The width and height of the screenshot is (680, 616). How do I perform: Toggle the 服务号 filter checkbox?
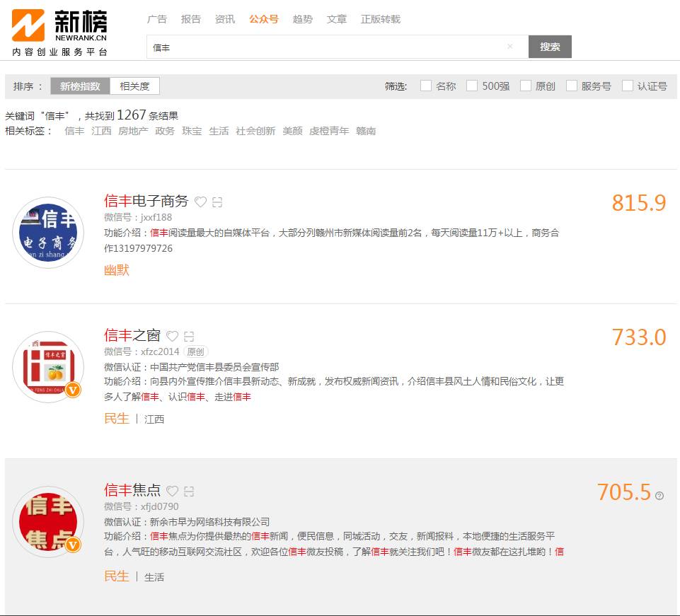tap(572, 86)
